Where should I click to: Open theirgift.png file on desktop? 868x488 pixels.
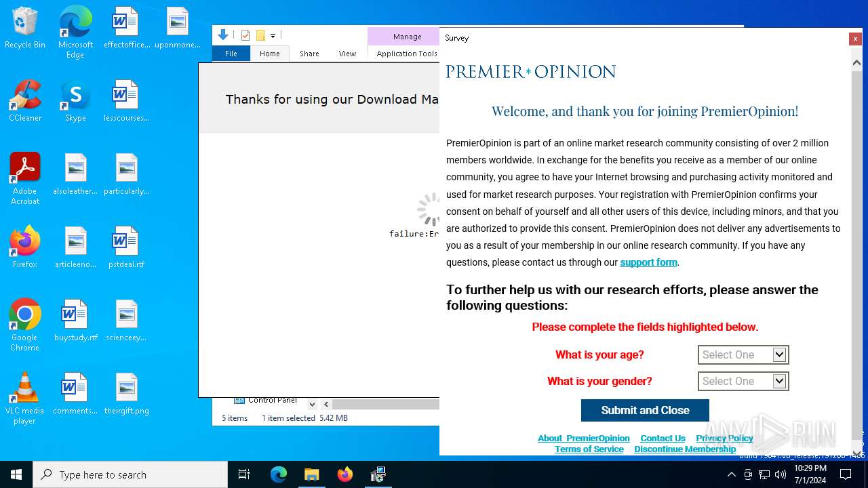click(x=126, y=394)
